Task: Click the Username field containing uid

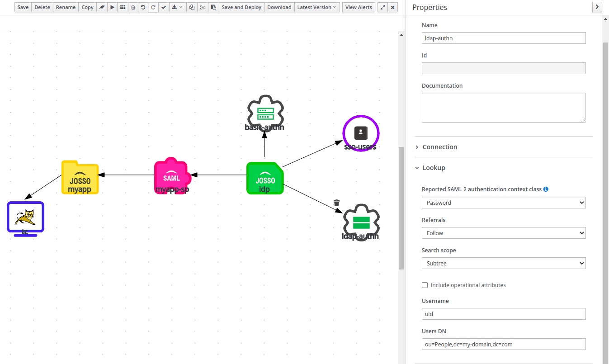Action: coord(504,314)
